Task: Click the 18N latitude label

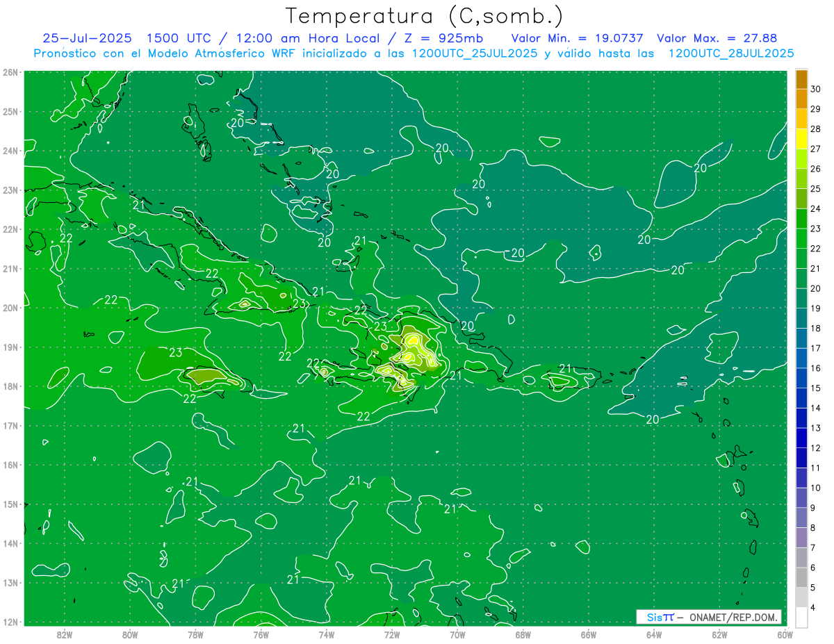Action: pos(10,386)
